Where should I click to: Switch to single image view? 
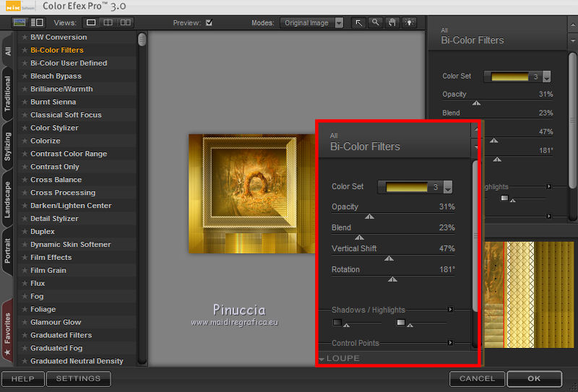tap(91, 22)
